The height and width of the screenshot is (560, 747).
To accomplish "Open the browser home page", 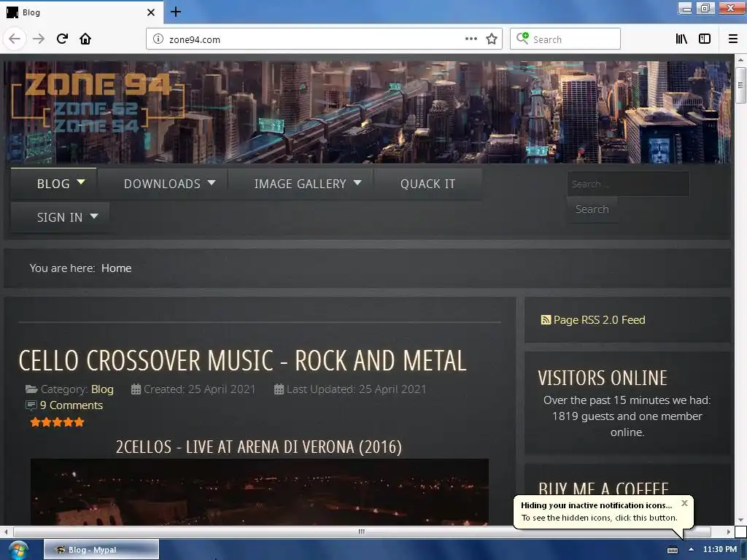I will [x=85, y=39].
